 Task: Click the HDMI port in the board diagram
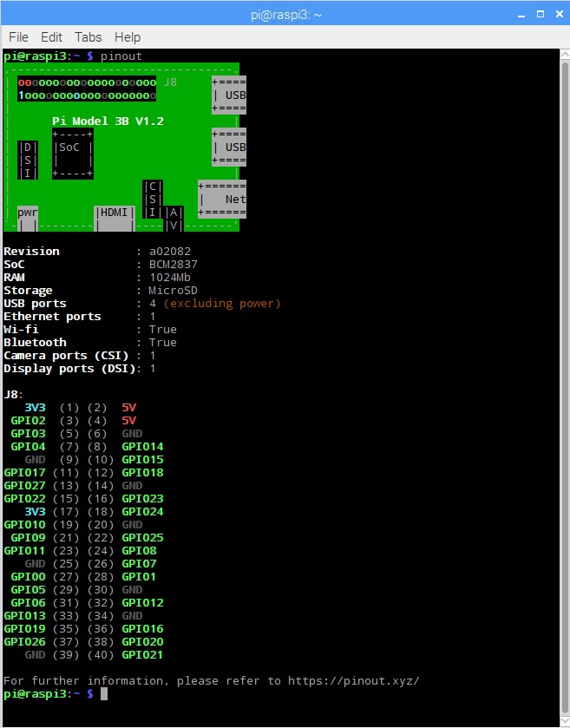115,218
